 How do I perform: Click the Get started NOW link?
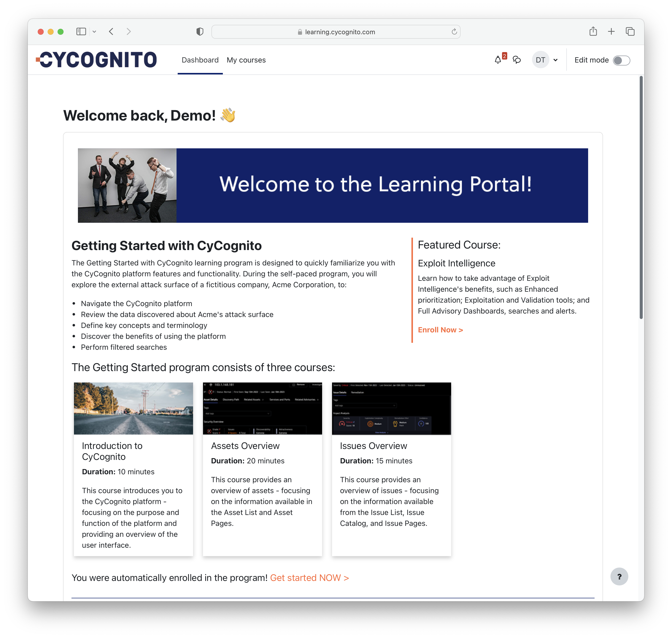click(309, 578)
